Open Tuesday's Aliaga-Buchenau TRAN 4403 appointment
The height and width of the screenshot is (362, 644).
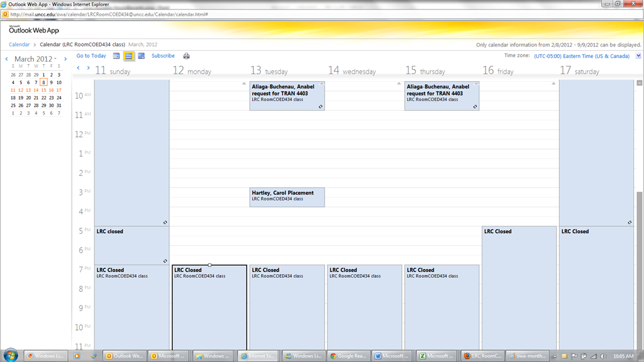coord(287,96)
